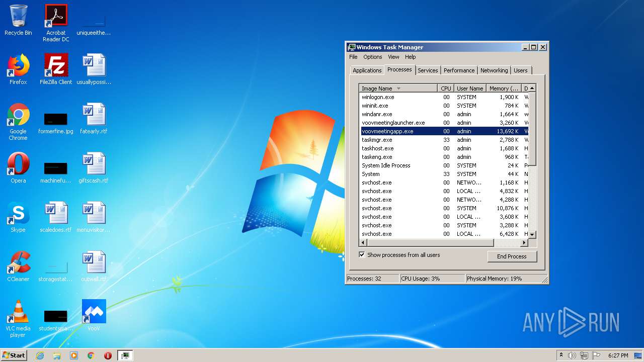The width and height of the screenshot is (644, 362).
Task: Click the Opera taskbar icon
Action: pyautogui.click(x=108, y=355)
